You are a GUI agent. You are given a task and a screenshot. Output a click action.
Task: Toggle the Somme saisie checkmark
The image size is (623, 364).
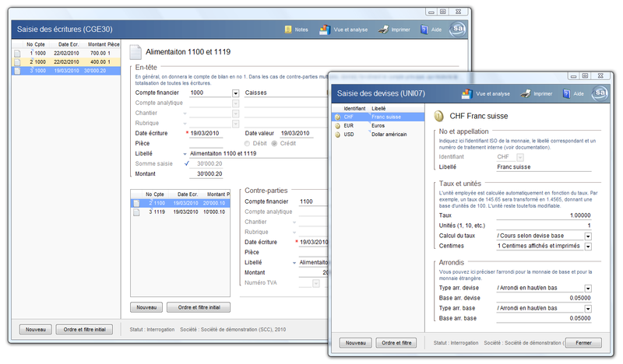point(186,163)
